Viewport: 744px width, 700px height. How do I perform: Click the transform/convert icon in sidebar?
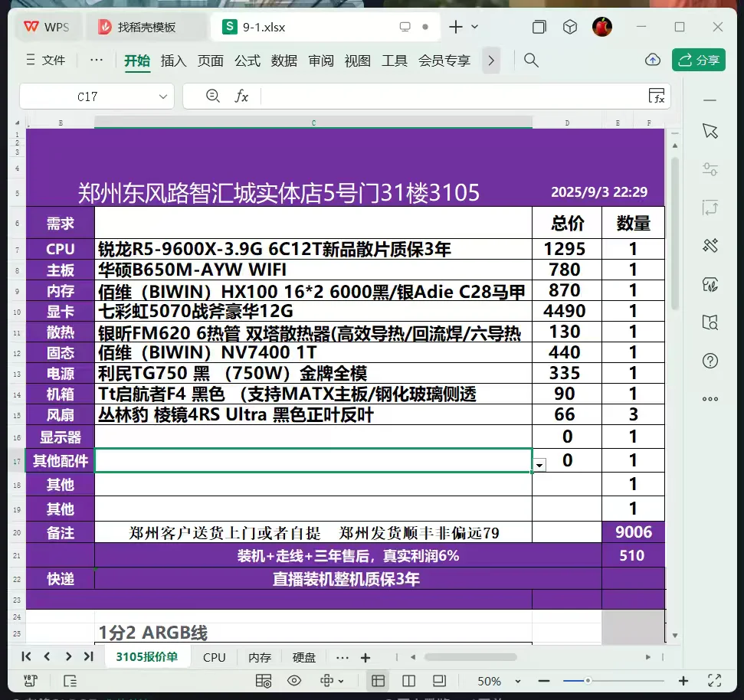(710, 208)
